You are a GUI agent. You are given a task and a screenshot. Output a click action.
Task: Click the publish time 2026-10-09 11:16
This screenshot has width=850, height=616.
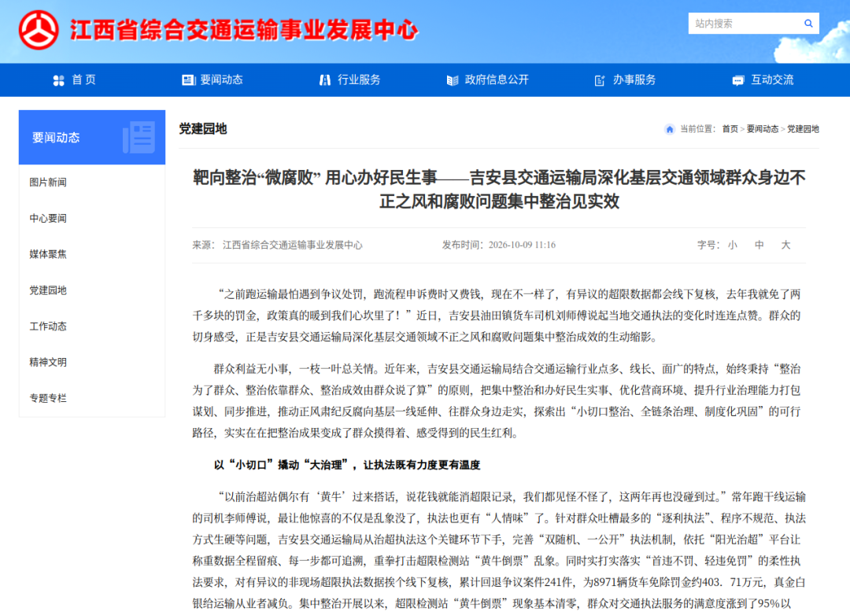(x=522, y=245)
